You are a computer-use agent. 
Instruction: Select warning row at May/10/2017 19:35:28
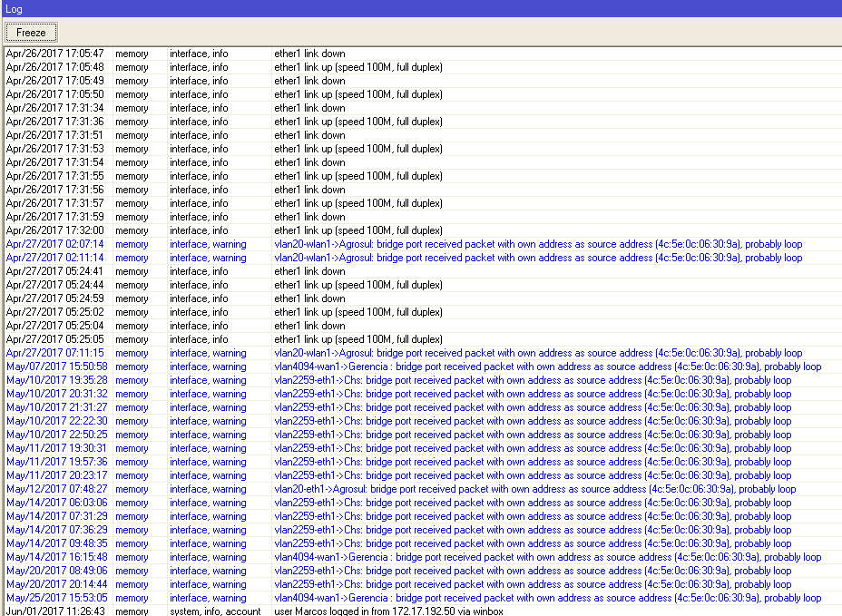(x=423, y=380)
